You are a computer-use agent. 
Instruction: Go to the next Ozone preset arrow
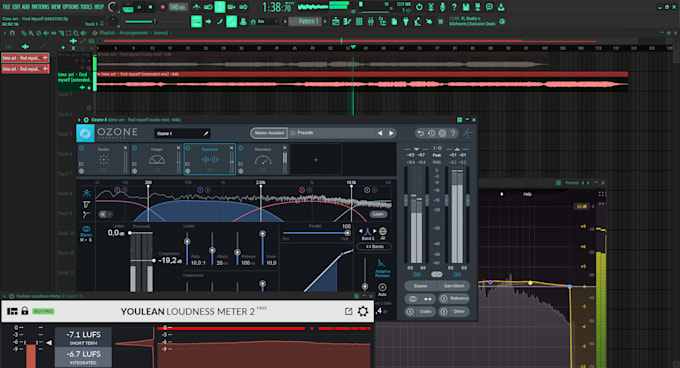[x=391, y=133]
